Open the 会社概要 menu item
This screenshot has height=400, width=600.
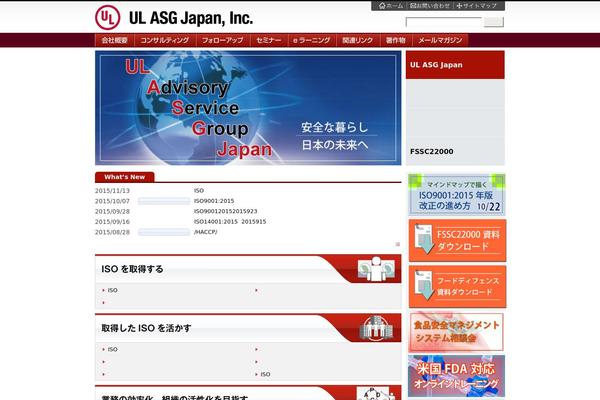tap(114, 40)
